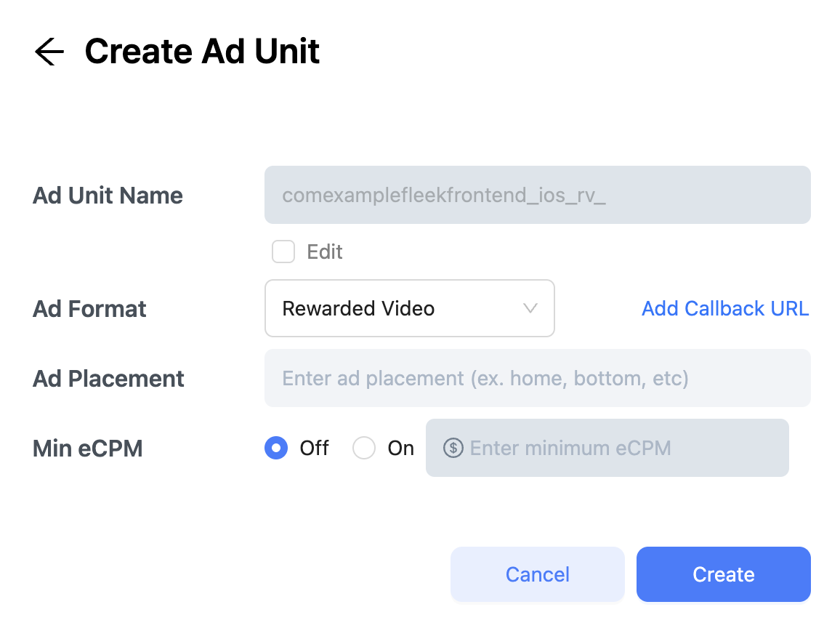Switch Min eCPM from Off to On
Image resolution: width=840 pixels, height=631 pixels.
point(364,449)
